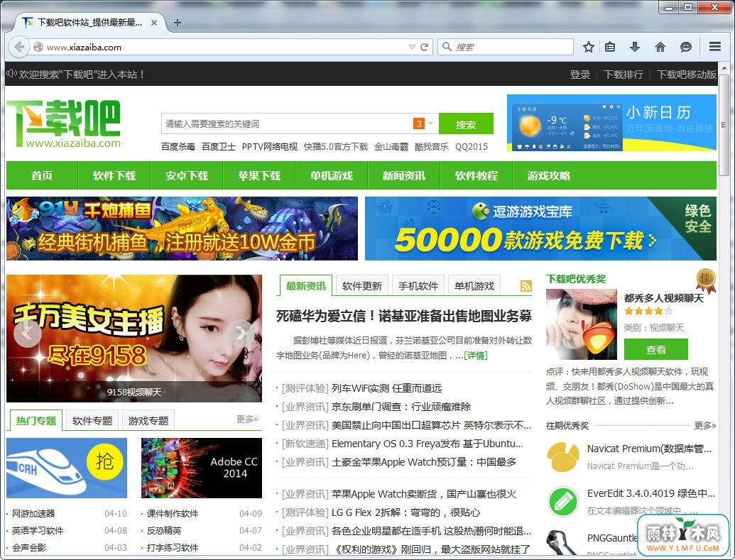The width and height of the screenshot is (735, 560).
Task: Go back with the browser back arrow
Action: (19, 47)
